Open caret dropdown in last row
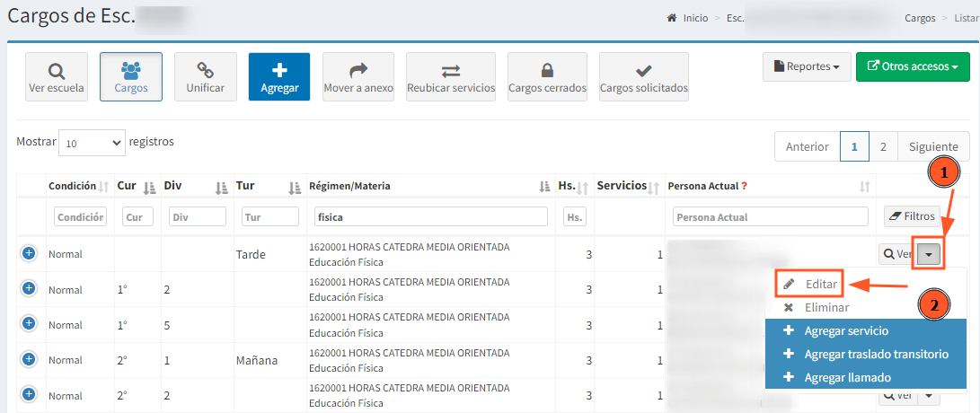 929,396
